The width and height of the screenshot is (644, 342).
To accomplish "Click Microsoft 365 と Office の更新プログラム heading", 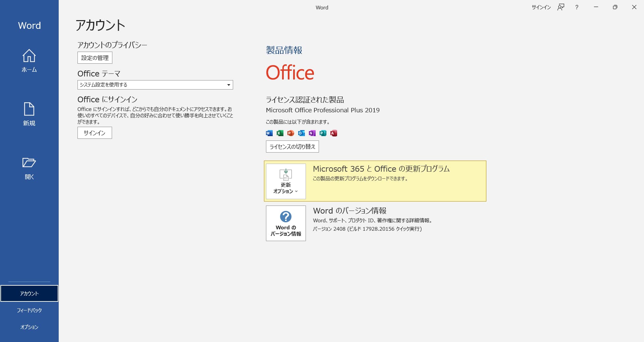I will click(381, 169).
